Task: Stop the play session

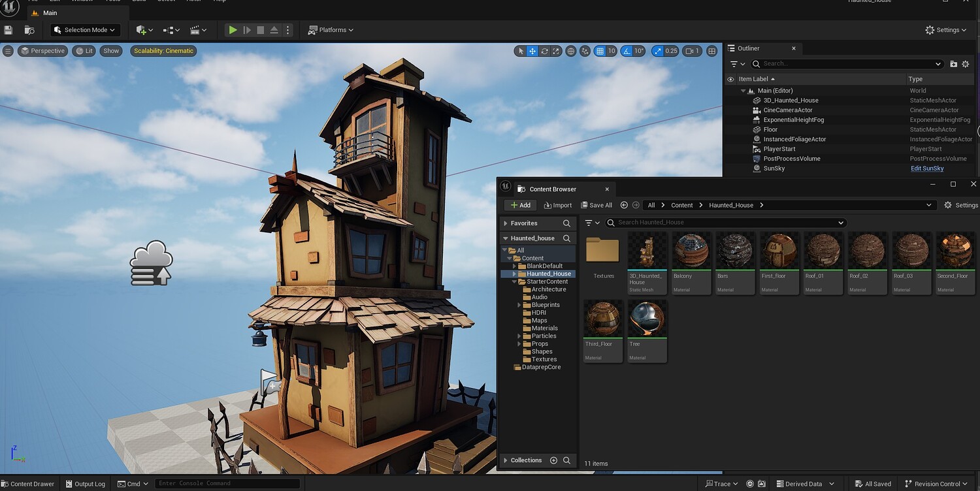Action: (261, 30)
